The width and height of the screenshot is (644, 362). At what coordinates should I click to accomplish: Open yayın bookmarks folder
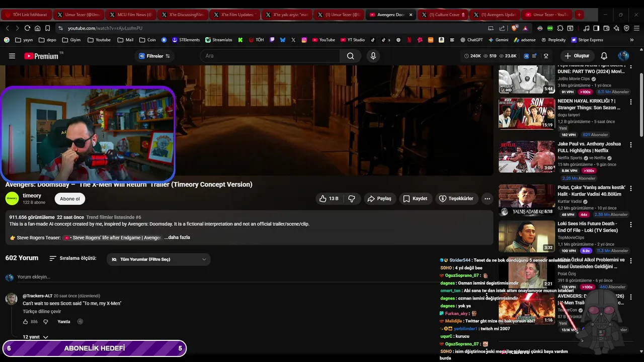[23, 40]
